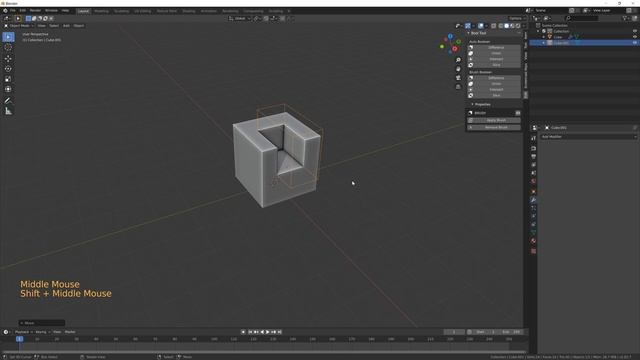Open the timeline editor type icon
Screen dimensions: 640x360
click(6, 332)
